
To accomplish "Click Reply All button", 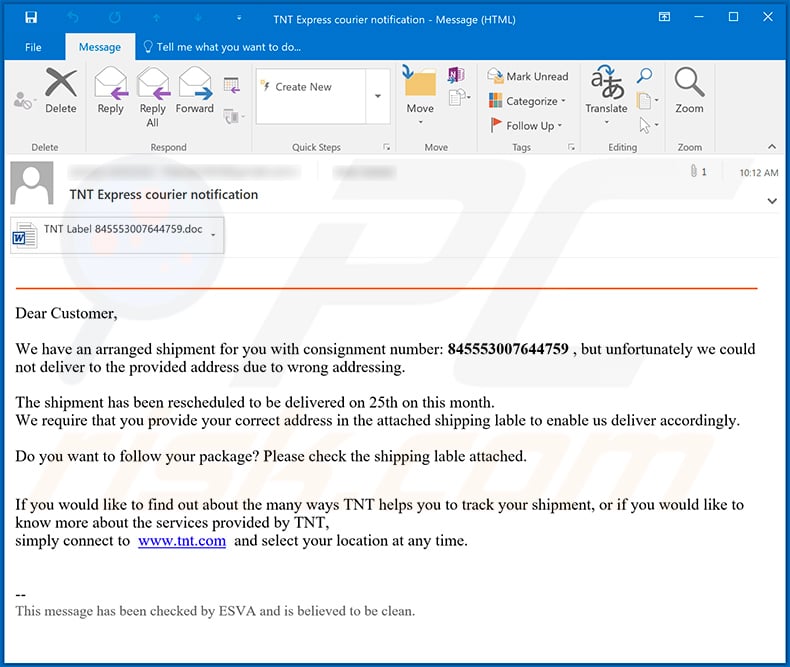I will coord(153,97).
